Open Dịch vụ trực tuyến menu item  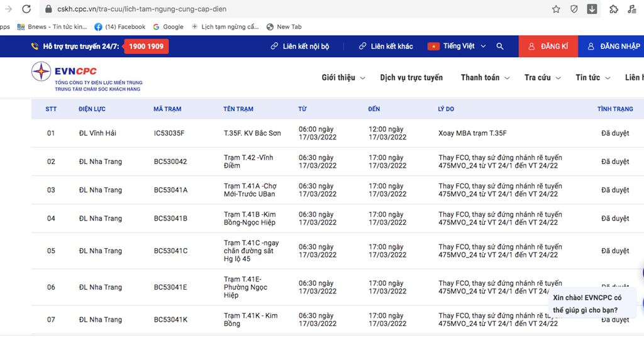(x=411, y=77)
